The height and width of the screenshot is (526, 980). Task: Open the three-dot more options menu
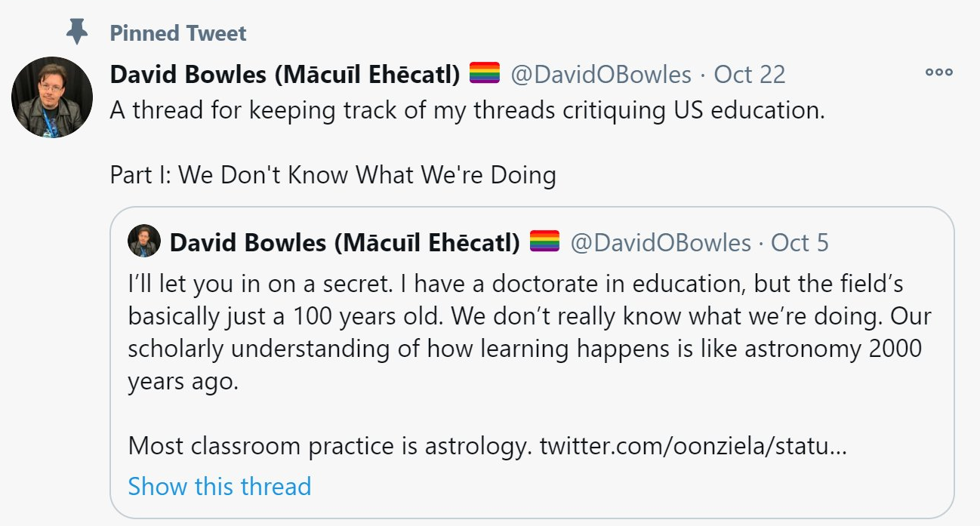pyautogui.click(x=938, y=73)
